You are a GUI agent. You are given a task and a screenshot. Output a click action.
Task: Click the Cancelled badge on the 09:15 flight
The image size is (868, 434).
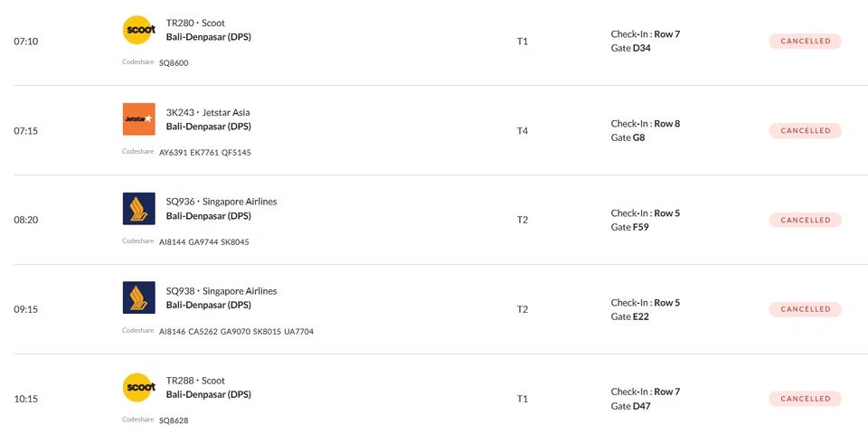pyautogui.click(x=805, y=309)
